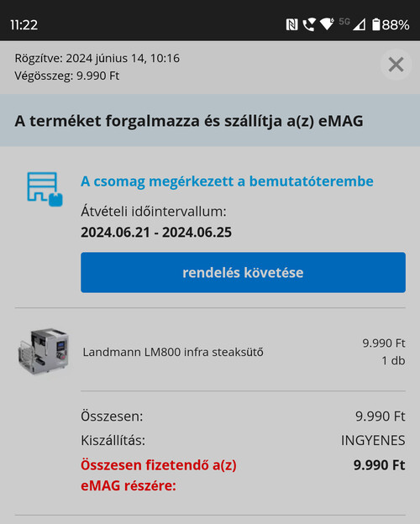Tap the eMAG seller header banner
This screenshot has width=420, height=524.
pos(210,120)
